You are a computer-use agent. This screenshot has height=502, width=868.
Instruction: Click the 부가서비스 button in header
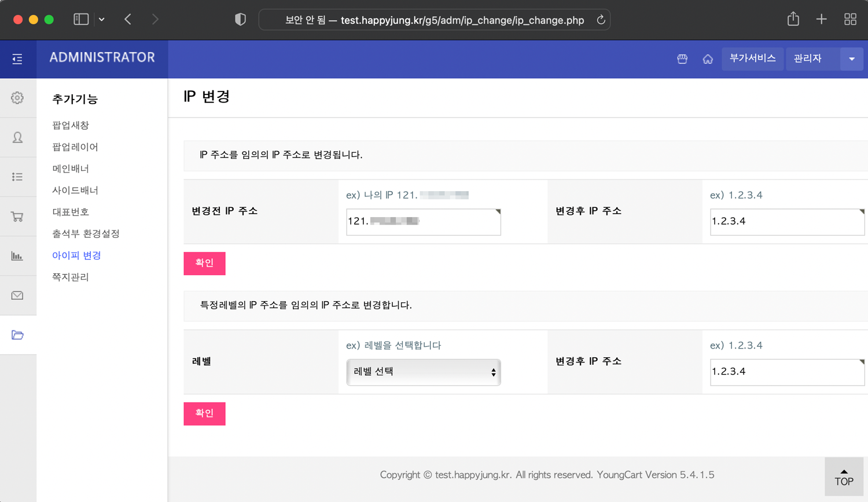[752, 58]
